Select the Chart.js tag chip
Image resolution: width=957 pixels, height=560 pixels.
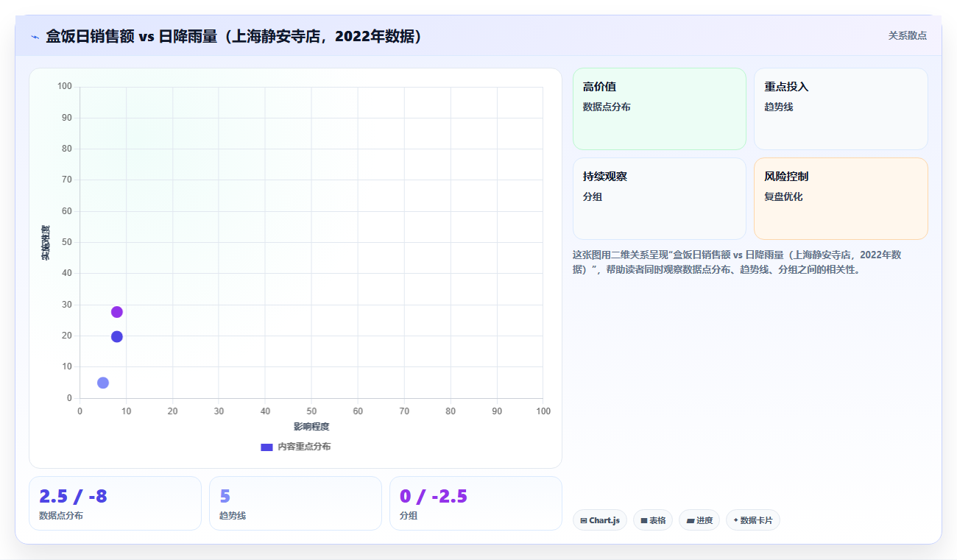click(x=600, y=520)
